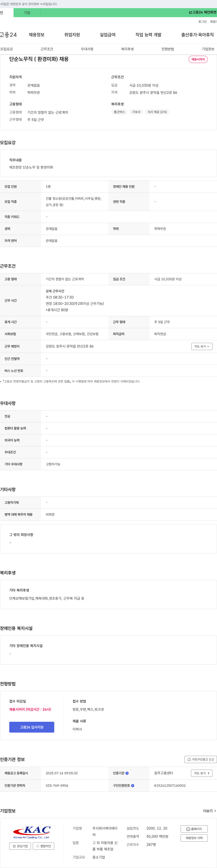Open the 취업지원 menu

[x=72, y=35]
